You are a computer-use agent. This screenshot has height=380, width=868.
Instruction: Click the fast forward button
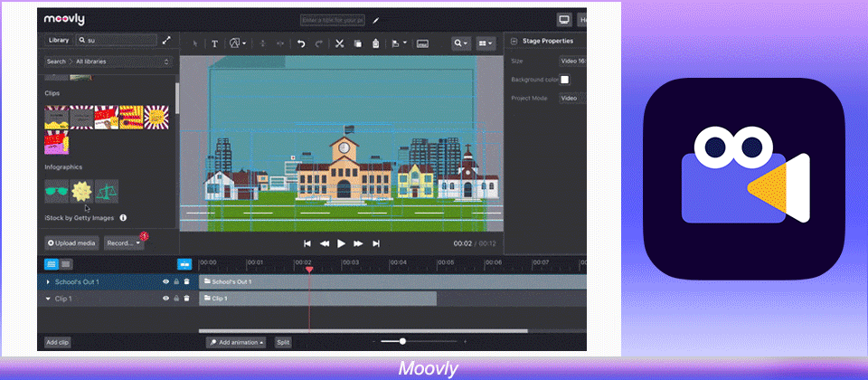(x=358, y=243)
